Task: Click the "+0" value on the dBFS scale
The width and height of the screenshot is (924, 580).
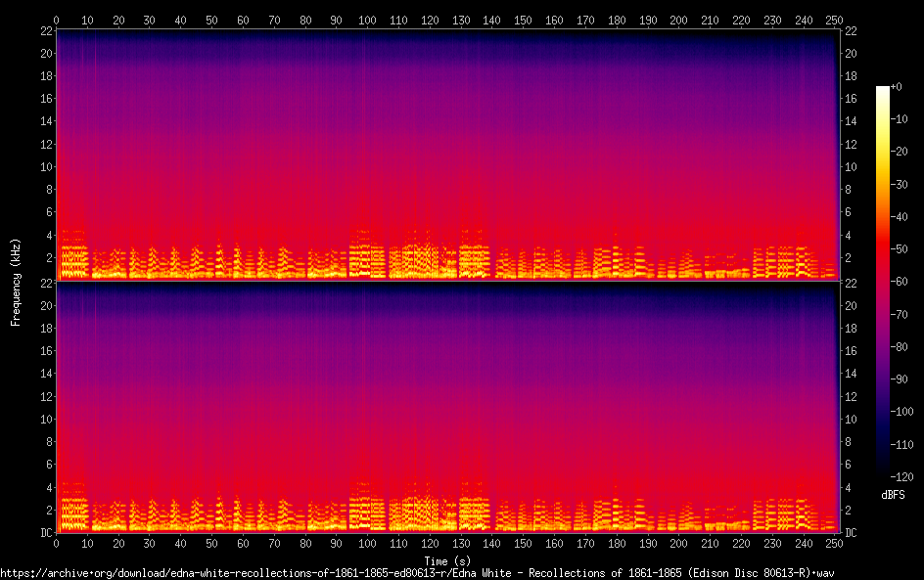Action: tap(896, 86)
